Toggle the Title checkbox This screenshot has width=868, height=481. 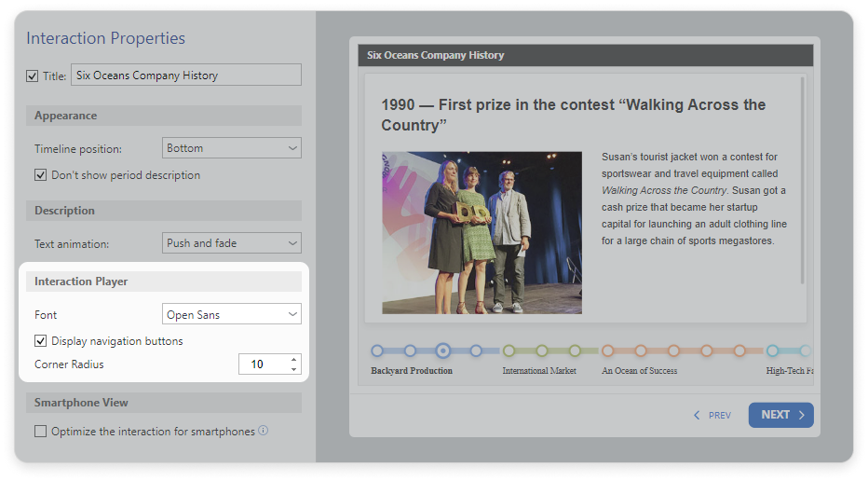(33, 76)
